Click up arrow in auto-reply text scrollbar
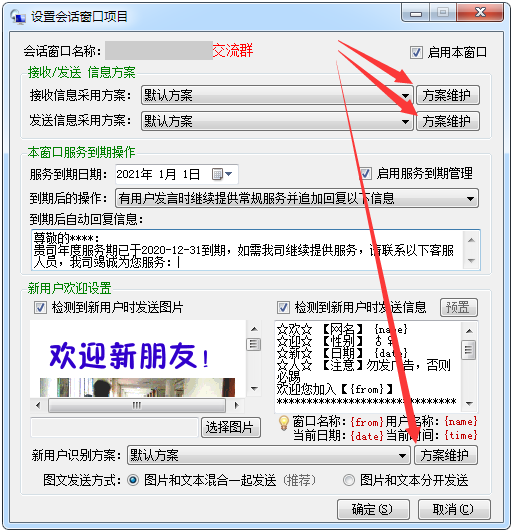The width and height of the screenshot is (513, 531). point(471,240)
